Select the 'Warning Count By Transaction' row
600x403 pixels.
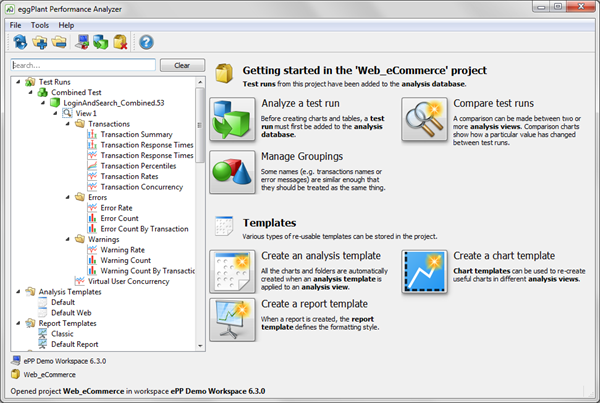147,271
